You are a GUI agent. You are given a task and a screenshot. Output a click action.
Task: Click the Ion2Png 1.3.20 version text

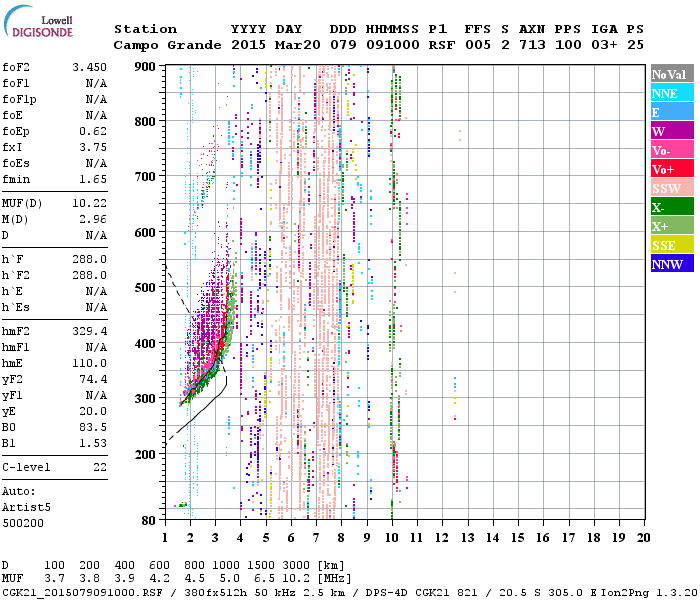pyautogui.click(x=650, y=593)
